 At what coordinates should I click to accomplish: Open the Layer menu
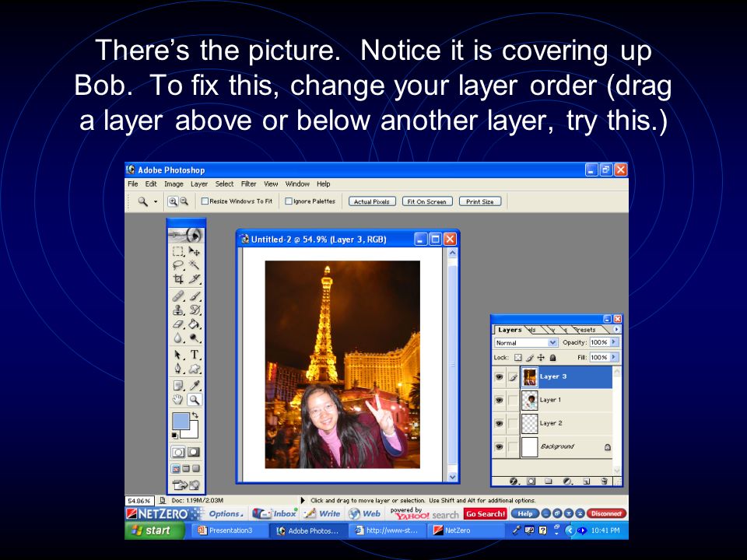coord(199,184)
